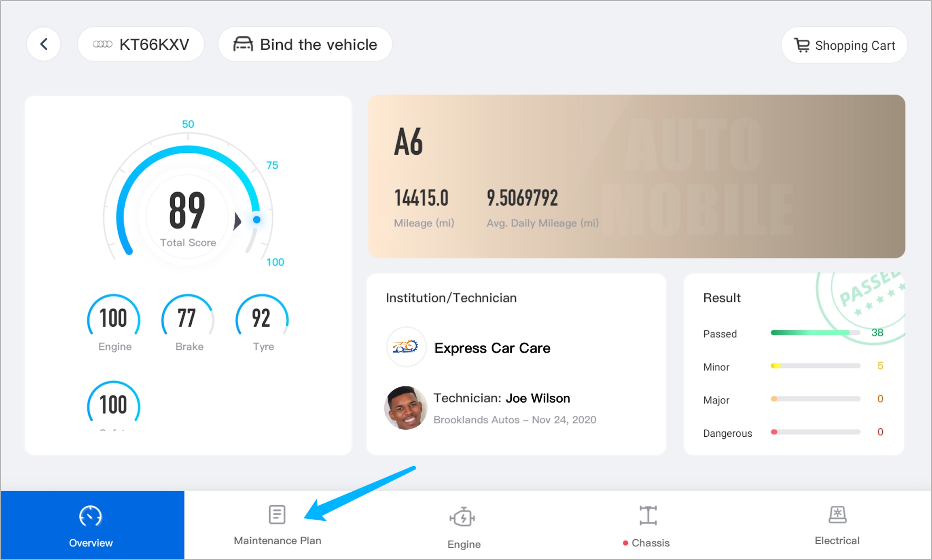This screenshot has height=560, width=932.
Task: Open the Maintenance Plan tab
Action: click(277, 540)
